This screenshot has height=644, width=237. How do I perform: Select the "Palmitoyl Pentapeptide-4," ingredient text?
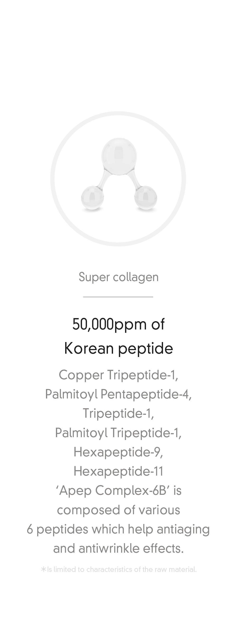click(x=119, y=394)
